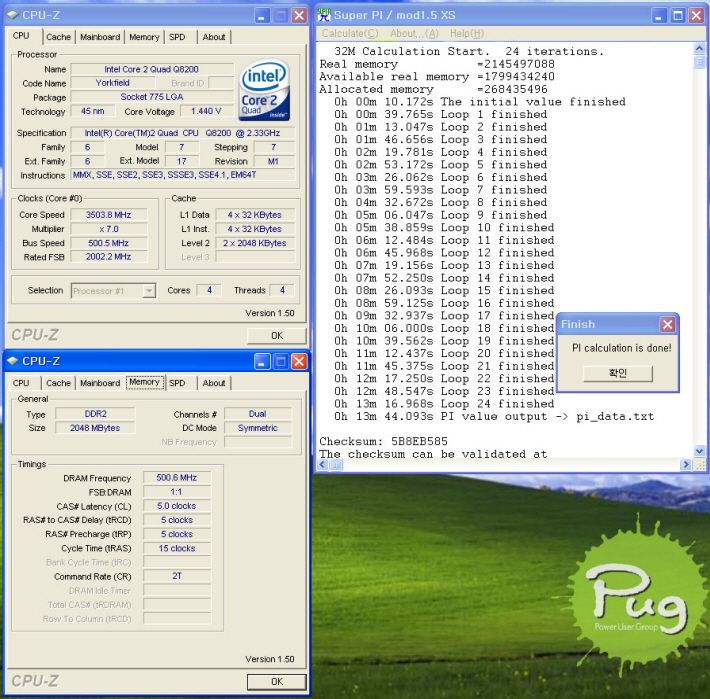Minimize the bottom CPU-Z window
This screenshot has width=710, height=699.
pyautogui.click(x=262, y=361)
